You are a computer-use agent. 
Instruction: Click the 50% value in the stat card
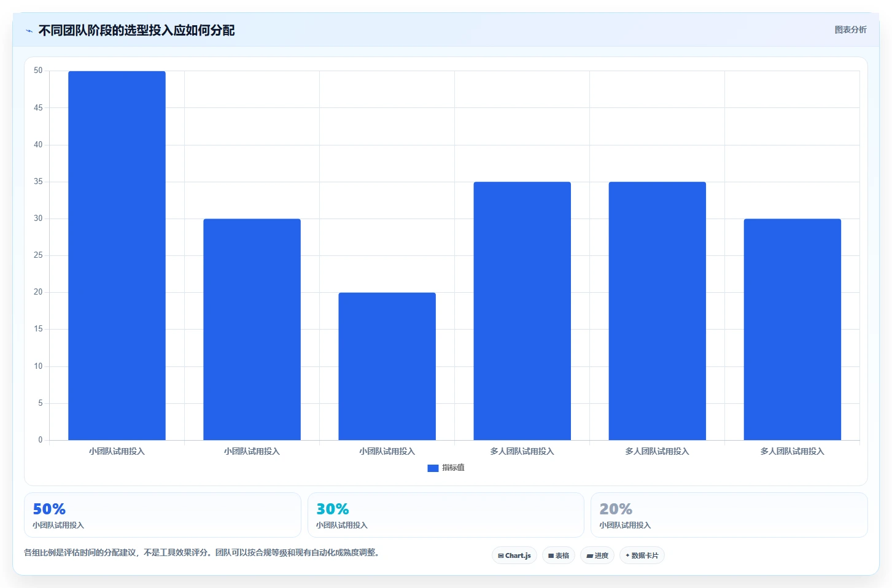point(49,509)
